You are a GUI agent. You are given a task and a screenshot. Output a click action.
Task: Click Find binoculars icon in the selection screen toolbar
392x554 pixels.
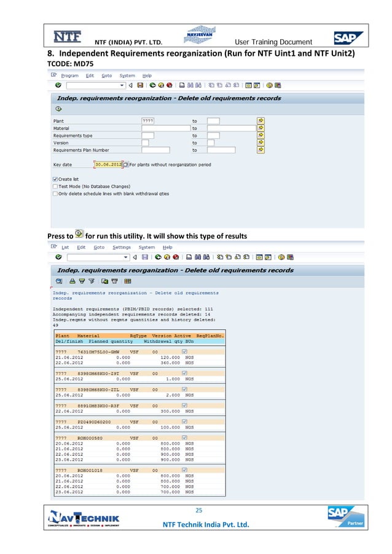[x=190, y=85]
